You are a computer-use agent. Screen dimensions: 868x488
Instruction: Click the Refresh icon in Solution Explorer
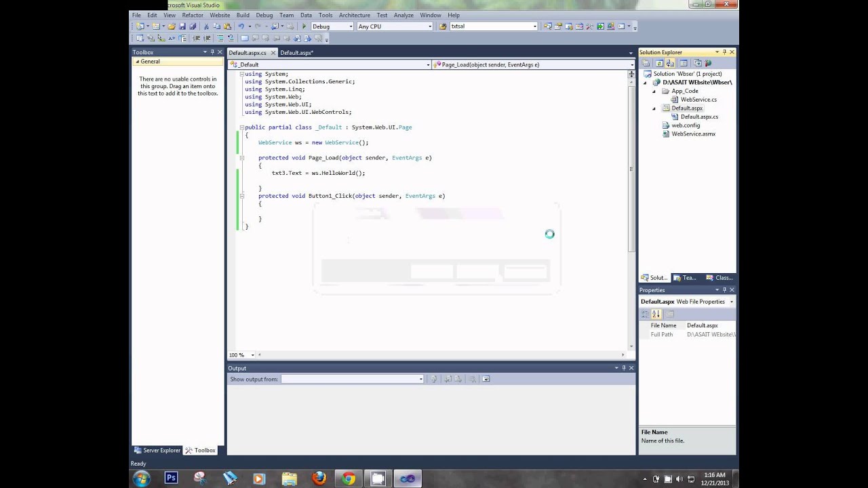[x=659, y=63]
